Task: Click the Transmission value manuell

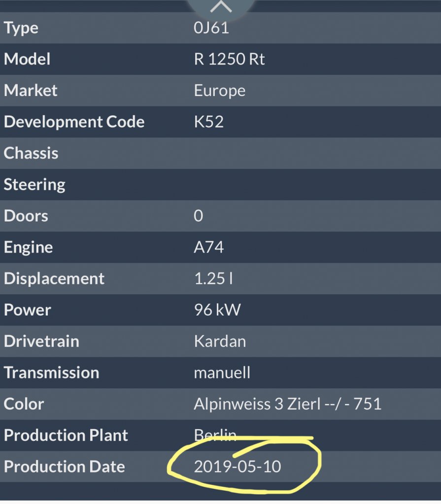Action: (222, 373)
